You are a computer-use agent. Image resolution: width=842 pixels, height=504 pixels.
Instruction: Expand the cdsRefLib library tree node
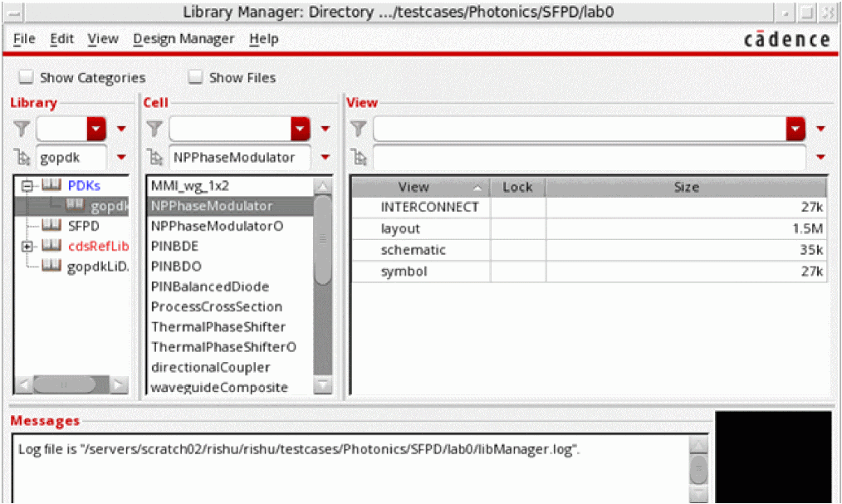[x=27, y=247]
